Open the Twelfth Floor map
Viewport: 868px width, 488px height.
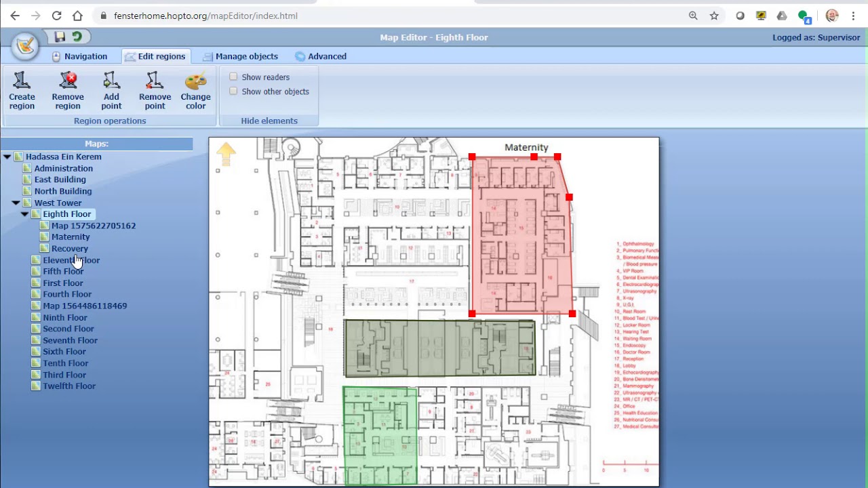click(69, 386)
